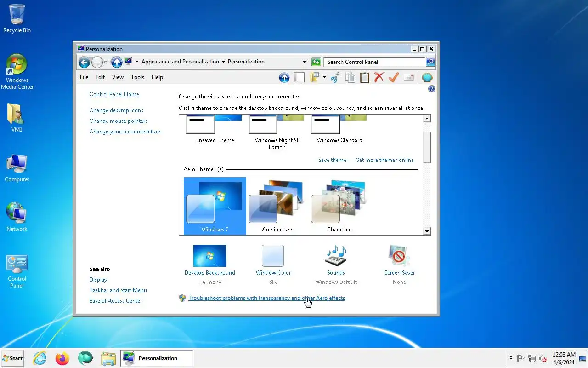Toggle the navigation pane layout icon
This screenshot has width=588, height=368.
click(299, 77)
